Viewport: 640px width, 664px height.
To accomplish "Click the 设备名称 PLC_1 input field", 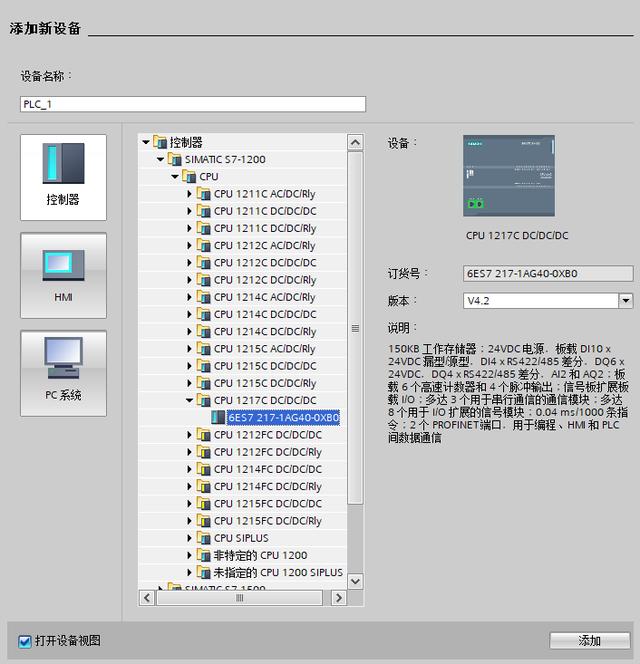I will pyautogui.click(x=193, y=104).
